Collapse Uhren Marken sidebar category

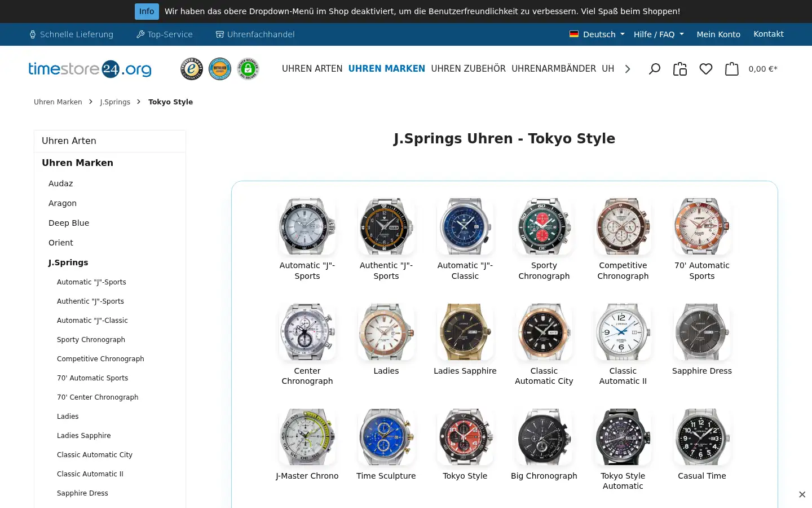[x=110, y=163]
